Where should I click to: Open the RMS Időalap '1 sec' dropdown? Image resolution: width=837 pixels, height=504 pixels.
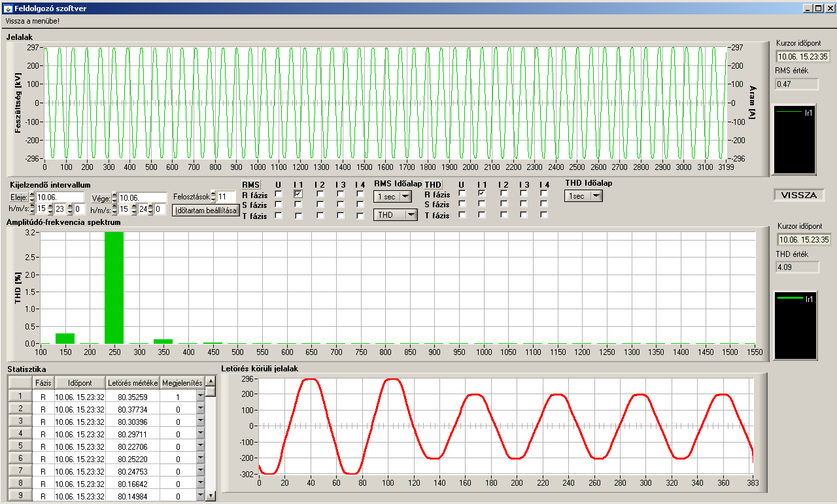(392, 197)
